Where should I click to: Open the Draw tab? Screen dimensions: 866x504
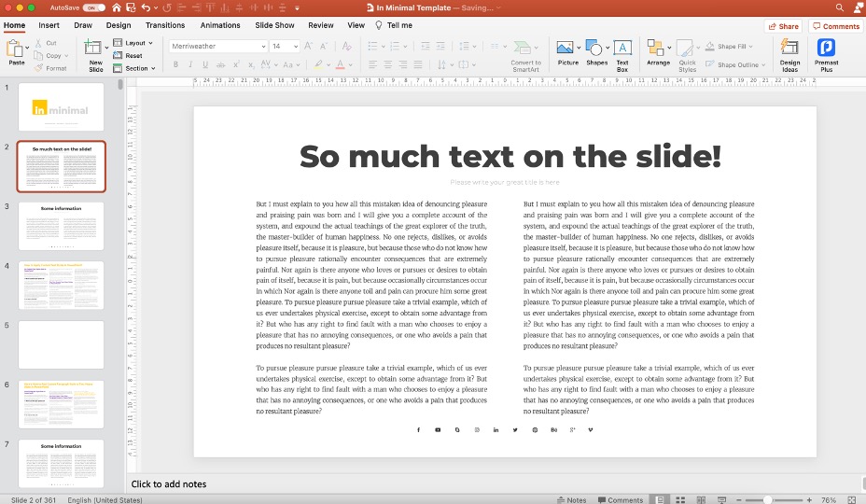[x=83, y=25]
